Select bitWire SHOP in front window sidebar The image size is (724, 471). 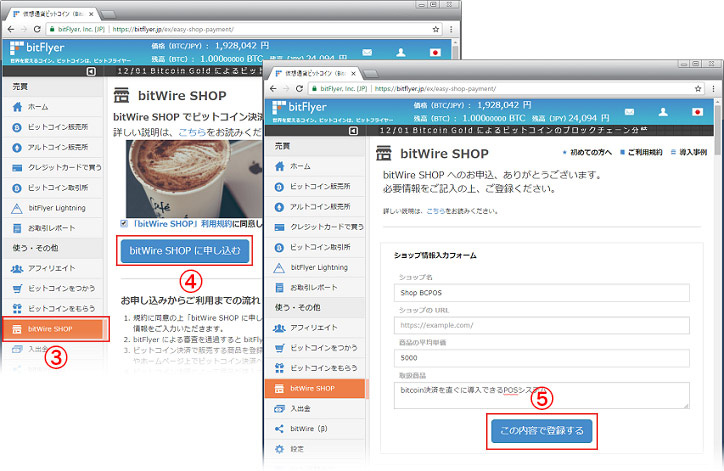click(x=315, y=388)
